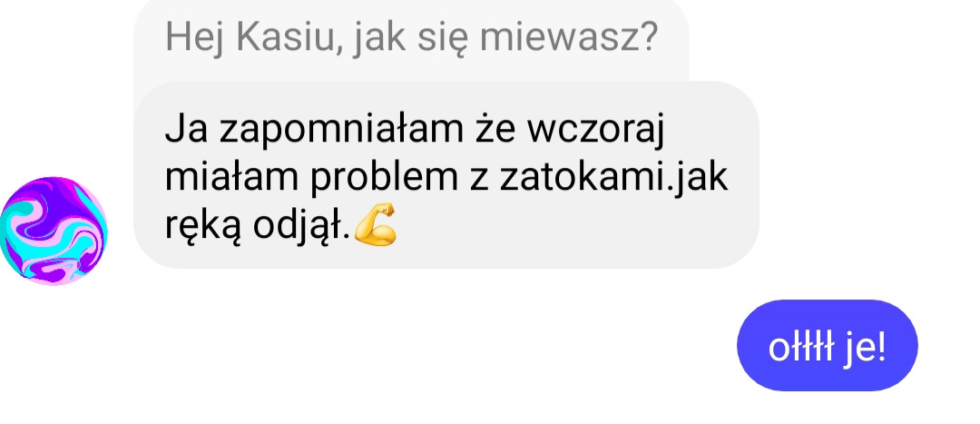Select the blue 'ołłł je!' sent bubble

[827, 345]
